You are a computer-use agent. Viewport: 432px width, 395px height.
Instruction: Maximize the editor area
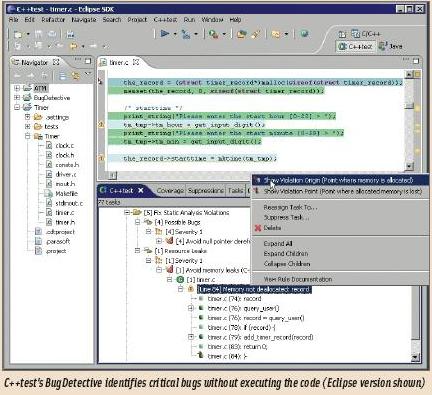tap(416, 61)
